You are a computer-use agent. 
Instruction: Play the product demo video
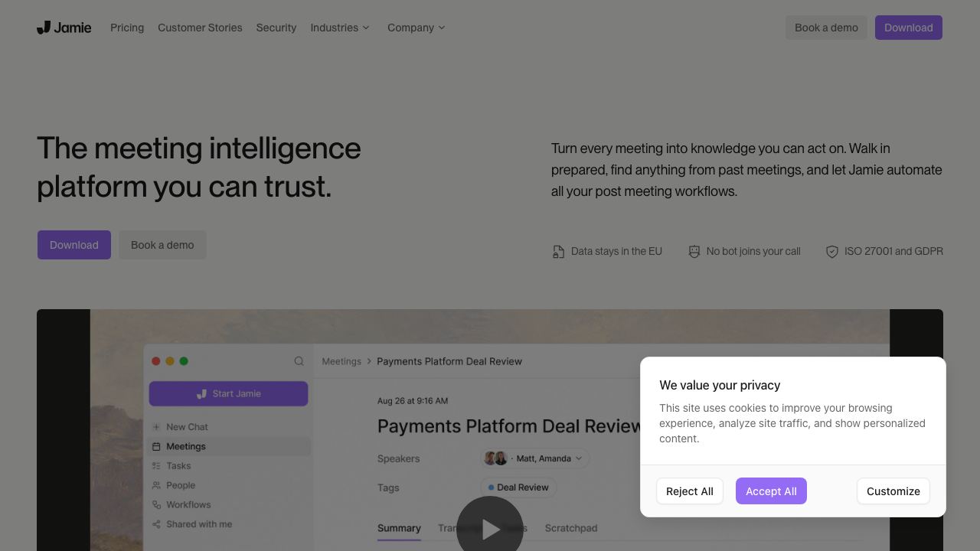pyautogui.click(x=490, y=529)
